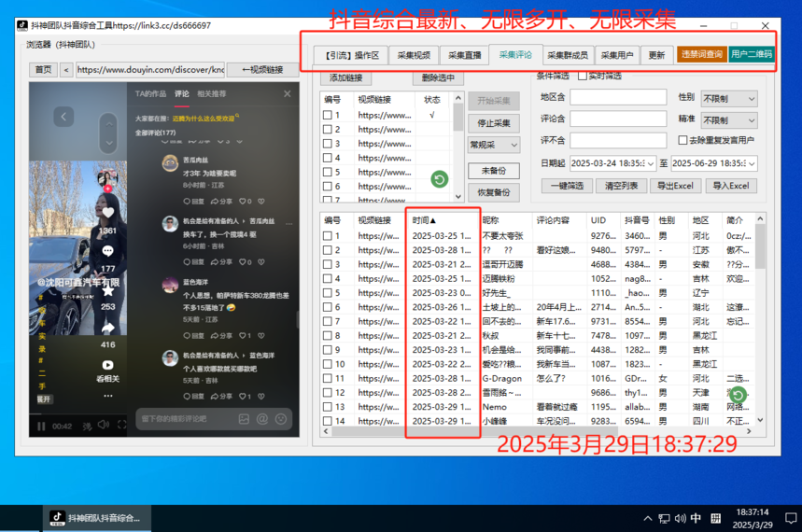This screenshot has height=532, width=802.
Task: Pause the video playback
Action: coord(41,427)
